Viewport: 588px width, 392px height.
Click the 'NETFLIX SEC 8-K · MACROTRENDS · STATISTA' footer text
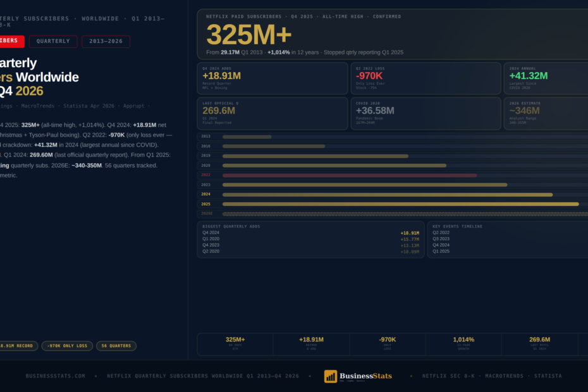tap(492, 376)
